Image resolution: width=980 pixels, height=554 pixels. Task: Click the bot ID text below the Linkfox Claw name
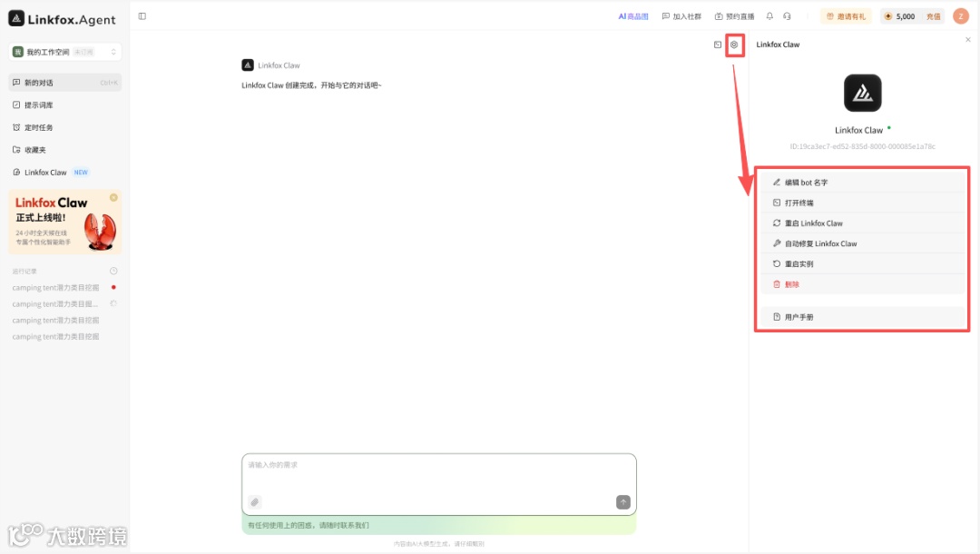pos(863,146)
